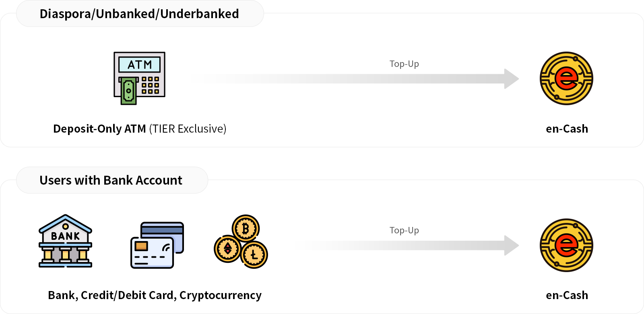Click the Litecoin coin in crypto icon

254,254
